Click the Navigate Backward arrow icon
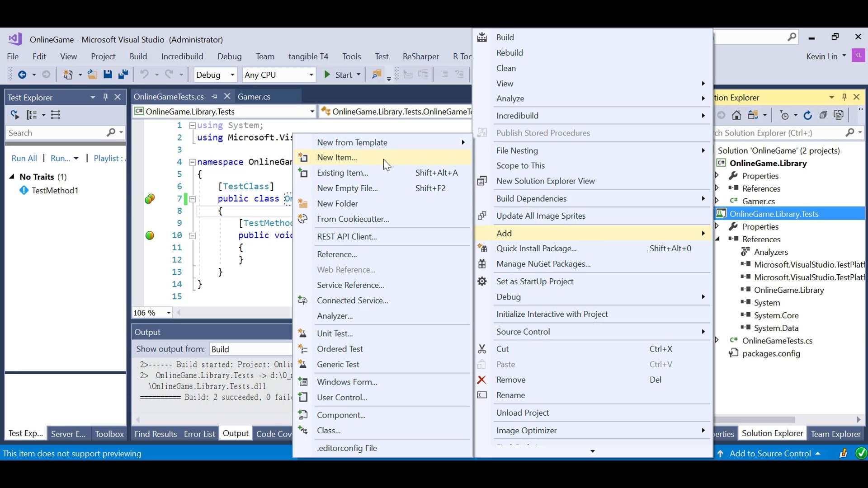Screen dimensions: 868x488 click(x=22, y=75)
